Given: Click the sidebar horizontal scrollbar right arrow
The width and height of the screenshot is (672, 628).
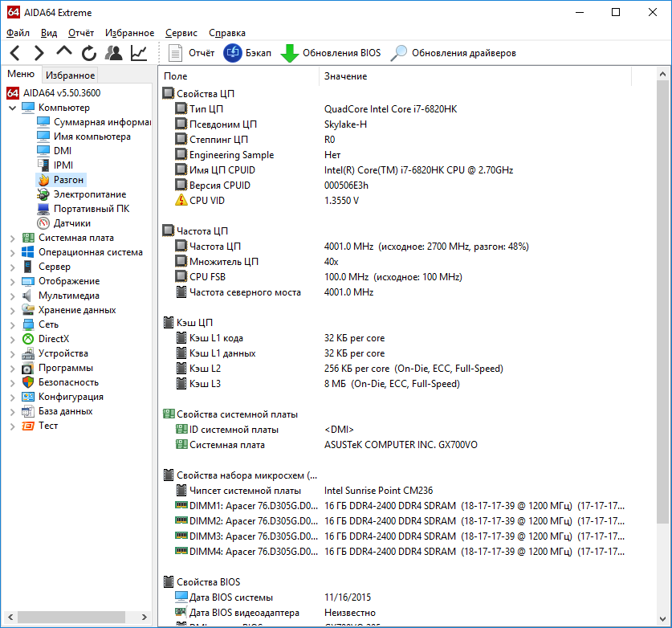Looking at the screenshot, I should 145,618.
